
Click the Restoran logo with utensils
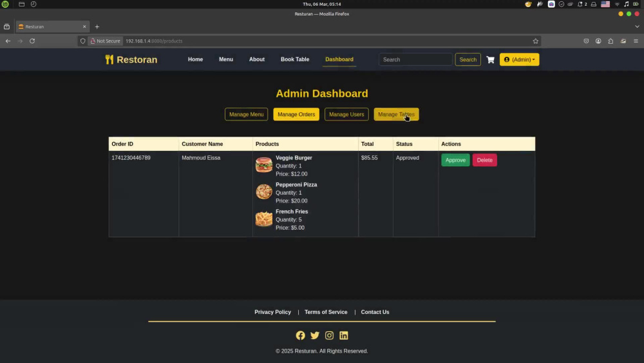pyautogui.click(x=131, y=59)
